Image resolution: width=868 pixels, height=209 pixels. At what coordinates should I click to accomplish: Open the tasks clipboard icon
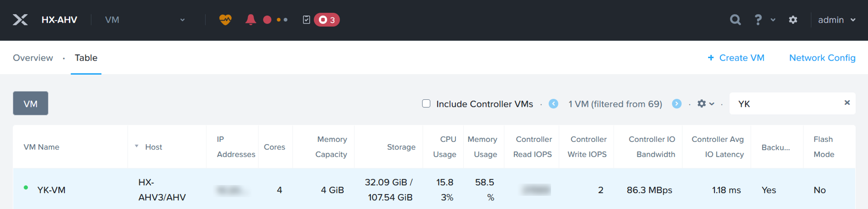coord(307,19)
